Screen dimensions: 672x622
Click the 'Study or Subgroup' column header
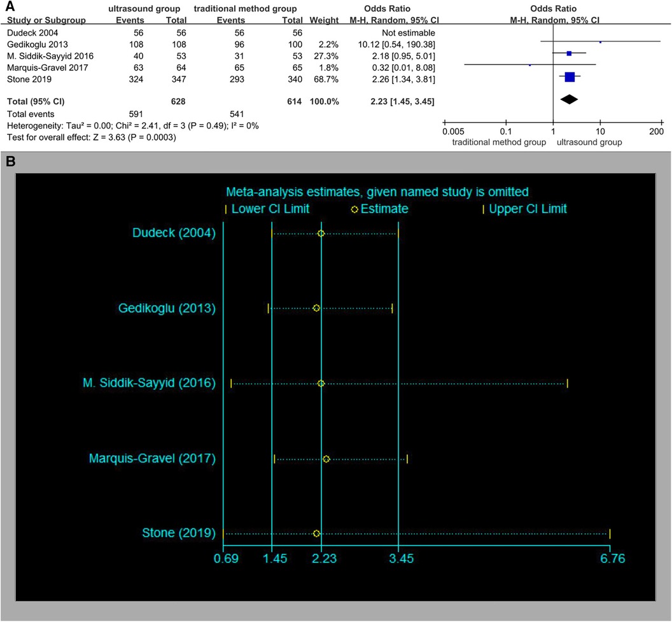click(46, 20)
